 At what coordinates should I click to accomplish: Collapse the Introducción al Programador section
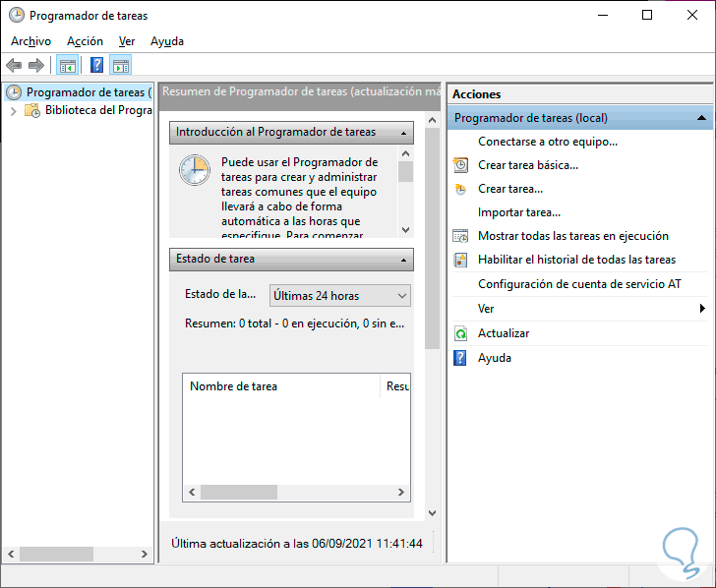(x=405, y=132)
